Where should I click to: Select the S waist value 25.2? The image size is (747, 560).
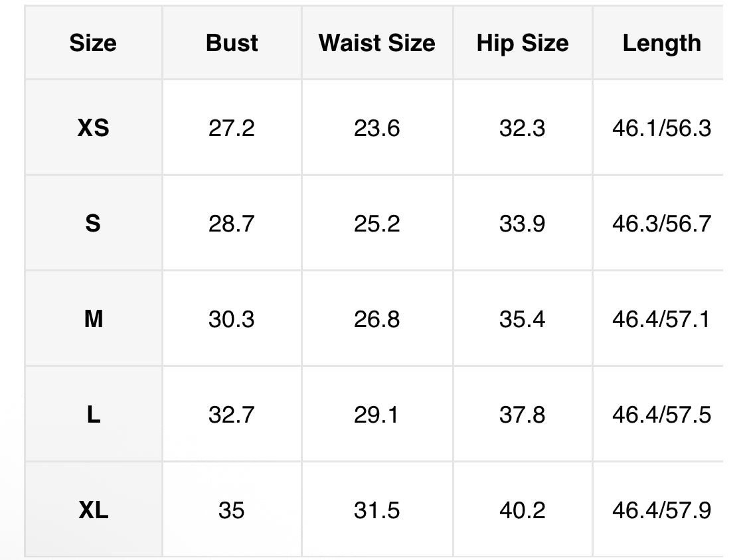tap(376, 224)
